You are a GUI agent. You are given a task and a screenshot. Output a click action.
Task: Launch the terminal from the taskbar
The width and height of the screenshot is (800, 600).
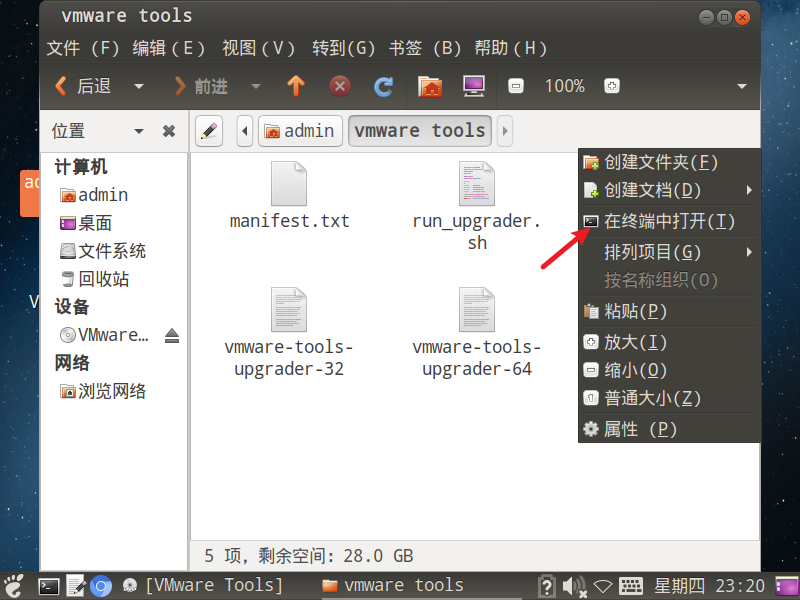pos(49,587)
